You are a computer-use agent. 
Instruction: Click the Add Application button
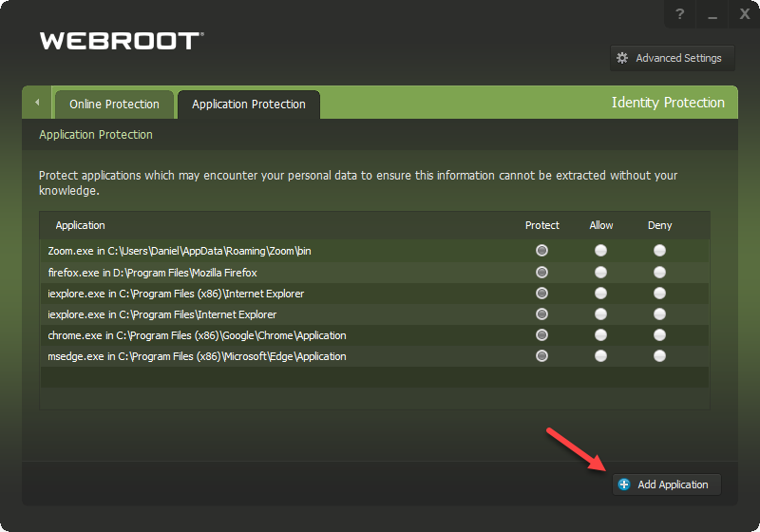tap(667, 484)
